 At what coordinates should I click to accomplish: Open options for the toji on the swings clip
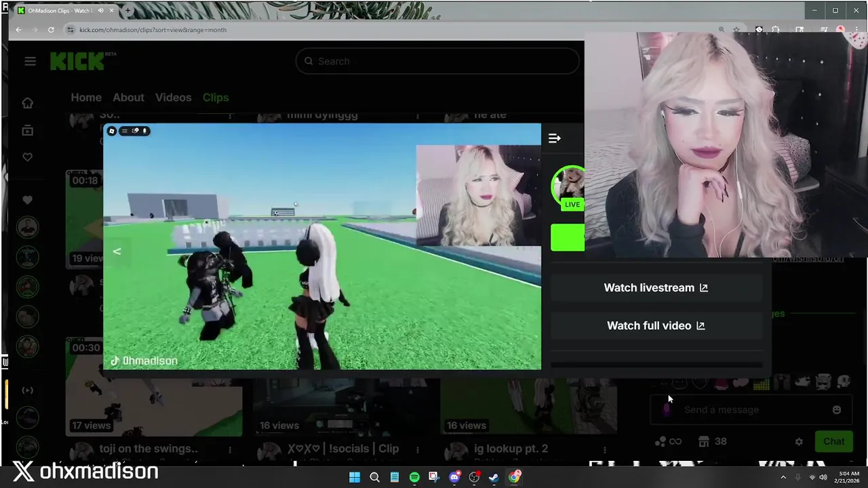(x=230, y=449)
